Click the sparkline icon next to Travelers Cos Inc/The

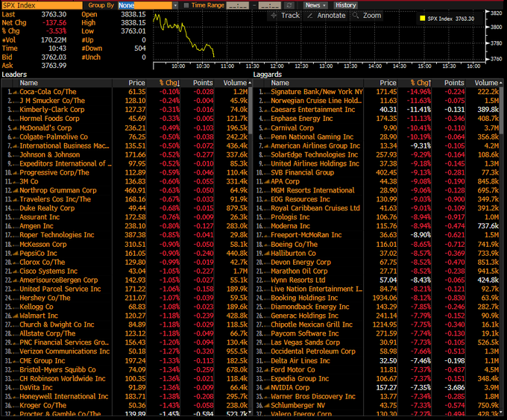[x=15, y=200]
